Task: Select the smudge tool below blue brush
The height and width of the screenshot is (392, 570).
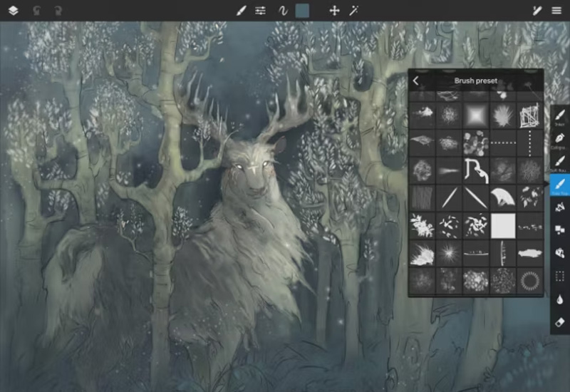Action: tap(560, 207)
